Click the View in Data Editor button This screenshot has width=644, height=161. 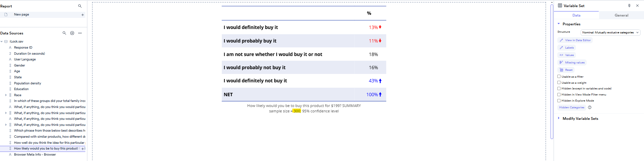pos(576,40)
